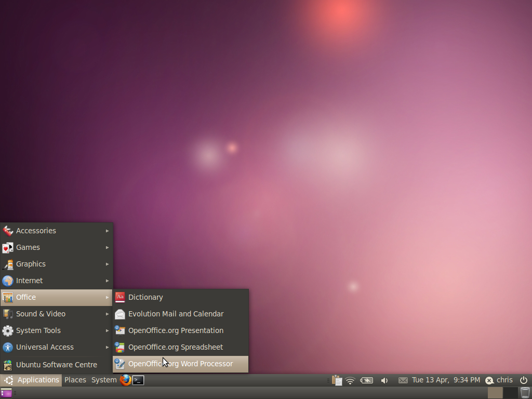Choose the Dictionary menu entry
The image size is (532, 399).
pyautogui.click(x=180, y=297)
